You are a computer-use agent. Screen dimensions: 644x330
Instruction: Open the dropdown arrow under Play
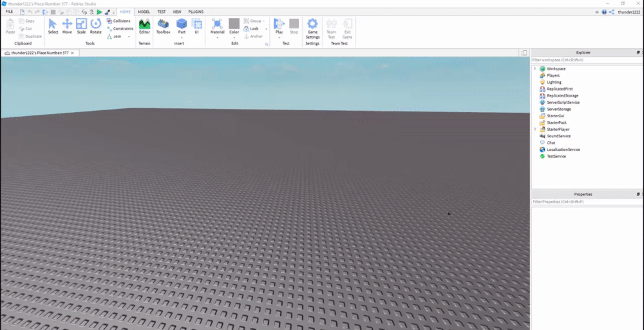point(279,38)
